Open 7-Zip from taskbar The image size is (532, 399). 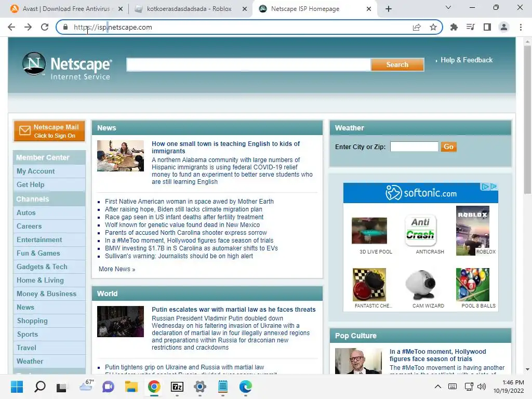(x=177, y=387)
